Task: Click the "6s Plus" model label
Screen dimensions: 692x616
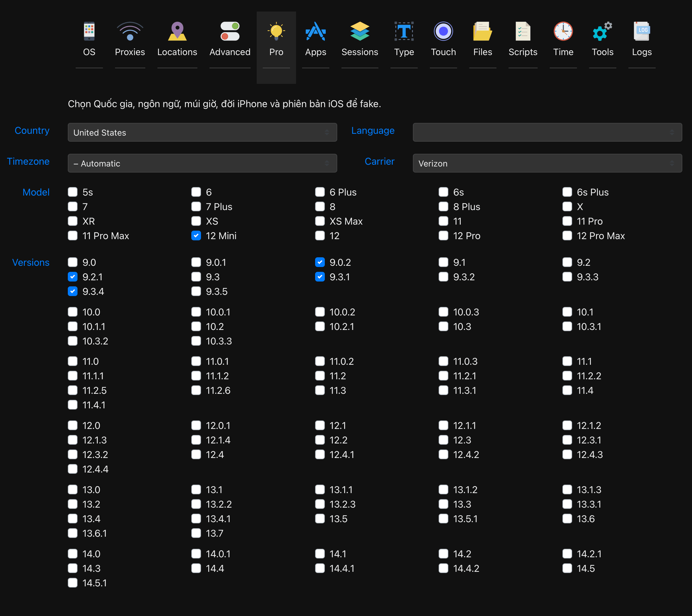Action: [592, 192]
